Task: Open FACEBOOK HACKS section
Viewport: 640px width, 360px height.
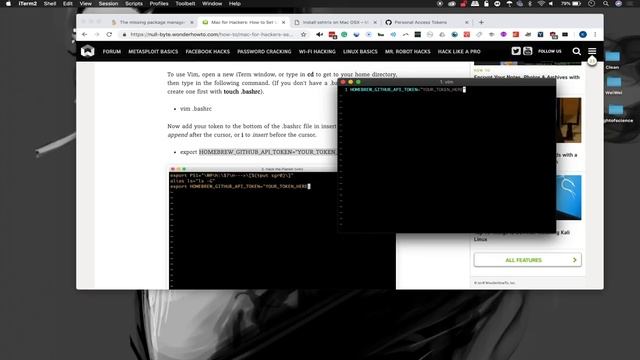Action: pyautogui.click(x=208, y=52)
